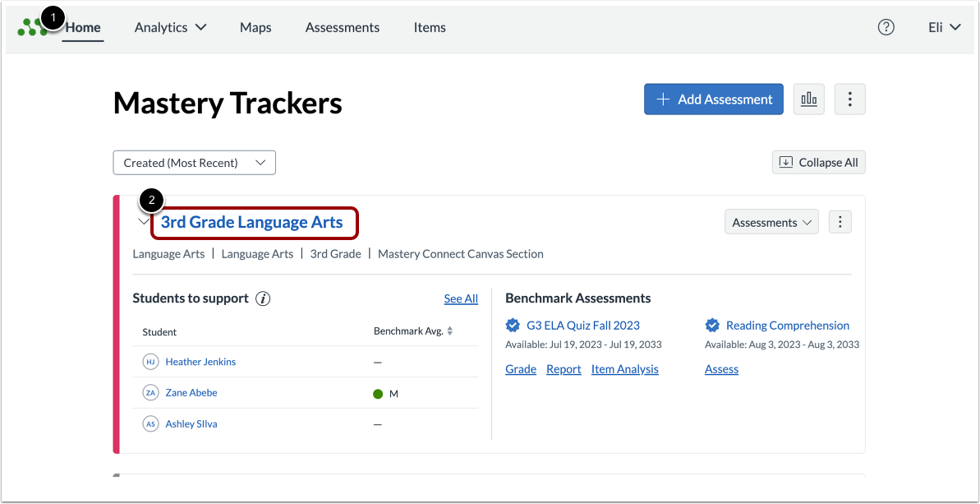Click the Add Assessment button
Viewport: 980px width, 504px height.
click(x=713, y=99)
